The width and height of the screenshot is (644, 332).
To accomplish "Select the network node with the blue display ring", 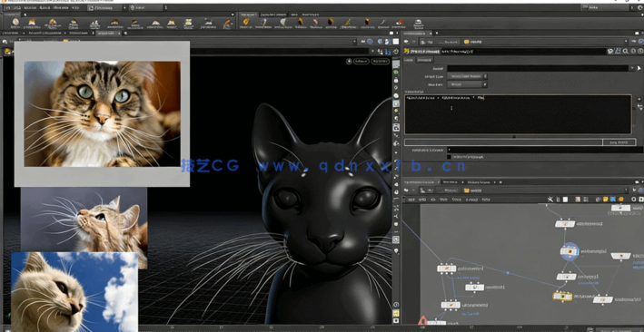I will pos(570,251).
